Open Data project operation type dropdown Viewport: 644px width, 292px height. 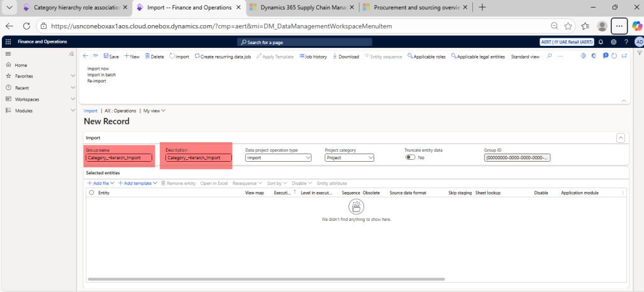pos(278,158)
